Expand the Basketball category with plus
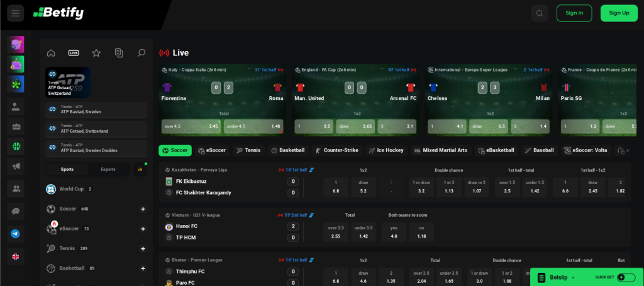Viewport: 644px width, 286px height. tap(143, 268)
